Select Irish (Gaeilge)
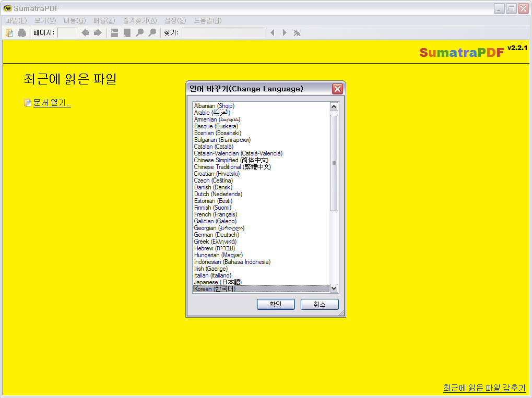This screenshot has height=398, width=532. coord(261,269)
